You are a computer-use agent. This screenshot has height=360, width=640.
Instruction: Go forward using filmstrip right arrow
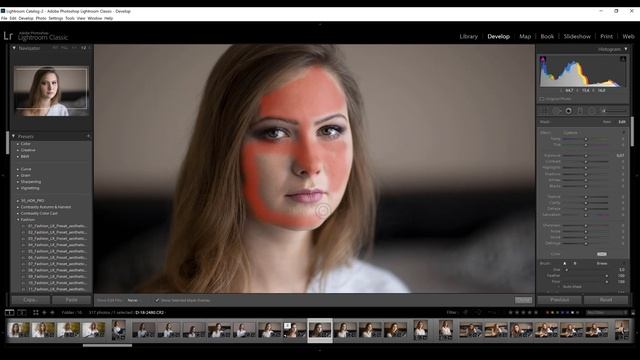[x=52, y=313]
